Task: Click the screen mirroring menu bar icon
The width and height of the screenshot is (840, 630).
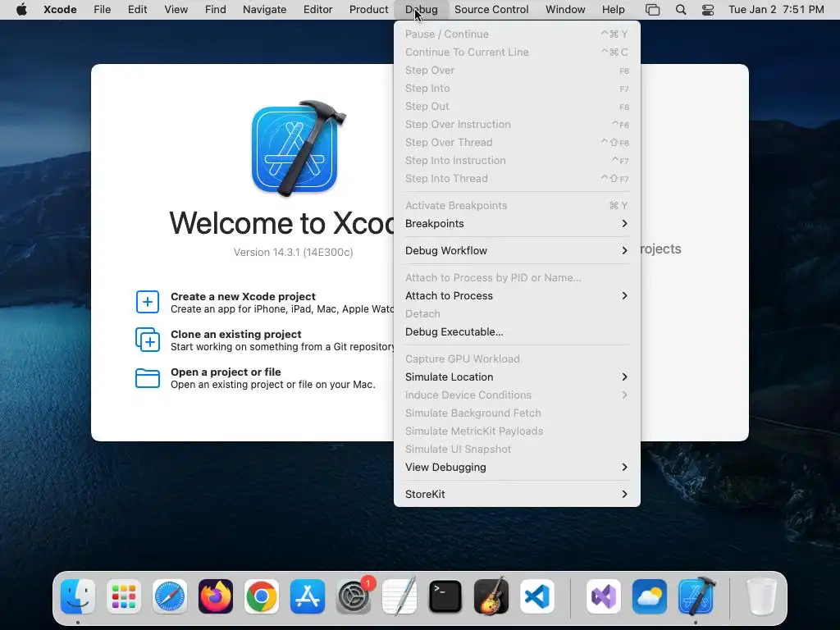Action: 652,10
